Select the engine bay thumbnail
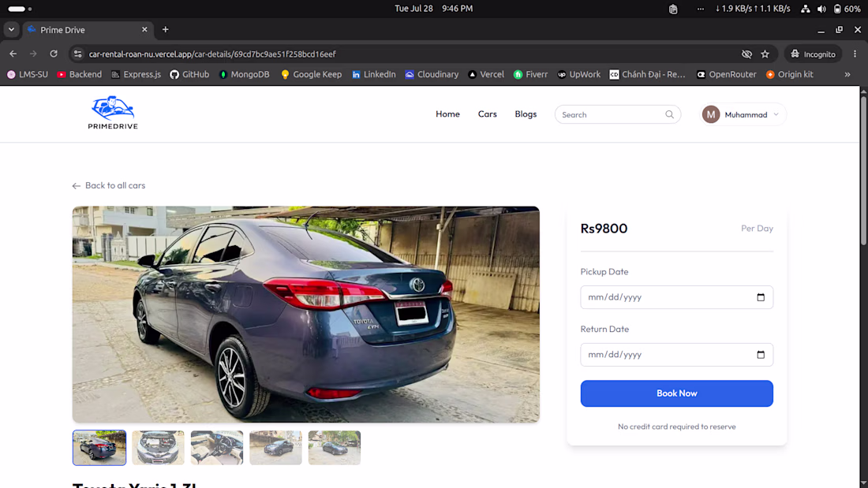This screenshot has width=868, height=488. coord(158,448)
